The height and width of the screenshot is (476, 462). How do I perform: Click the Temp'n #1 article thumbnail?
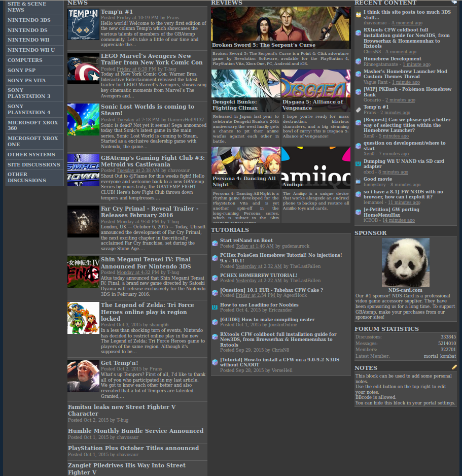click(83, 24)
